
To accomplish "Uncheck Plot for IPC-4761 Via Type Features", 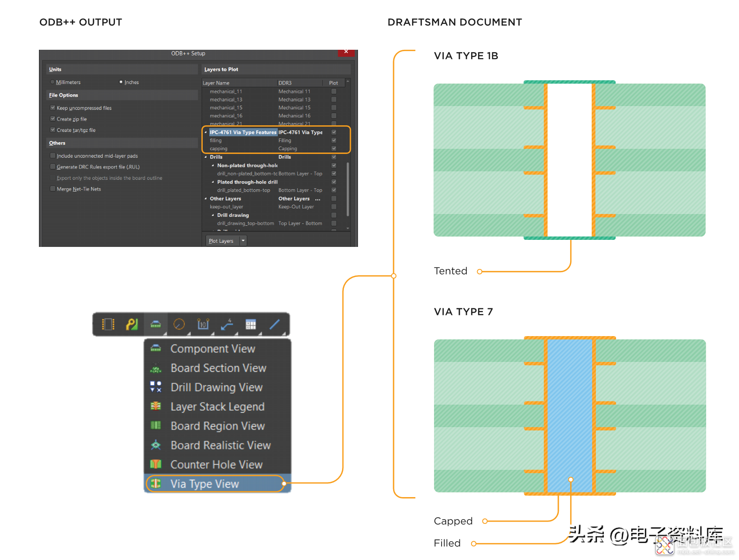I will [334, 132].
